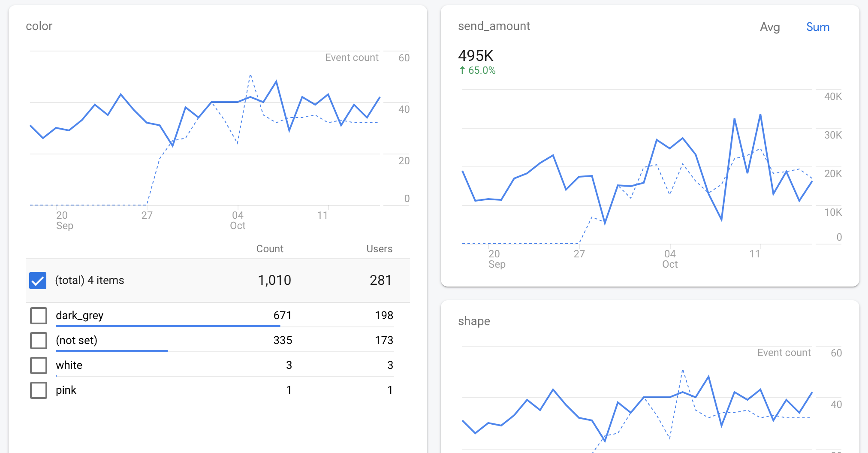Click the green 65.0% increase indicator
Viewport: 868px width, 453px height.
pyautogui.click(x=477, y=70)
